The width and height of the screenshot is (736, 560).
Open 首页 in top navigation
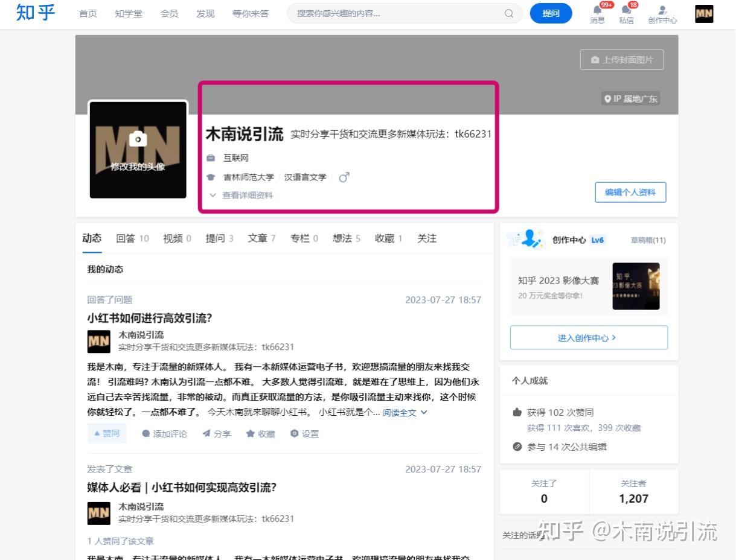pyautogui.click(x=88, y=13)
